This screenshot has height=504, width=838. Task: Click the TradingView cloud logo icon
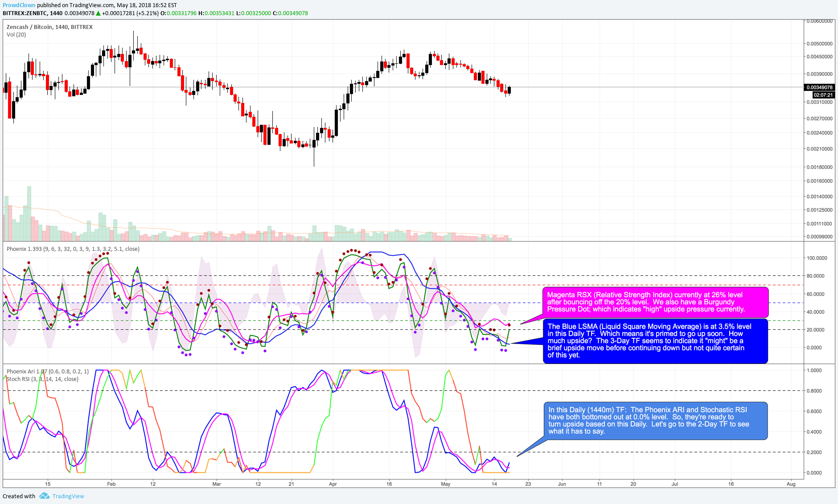pos(44,496)
